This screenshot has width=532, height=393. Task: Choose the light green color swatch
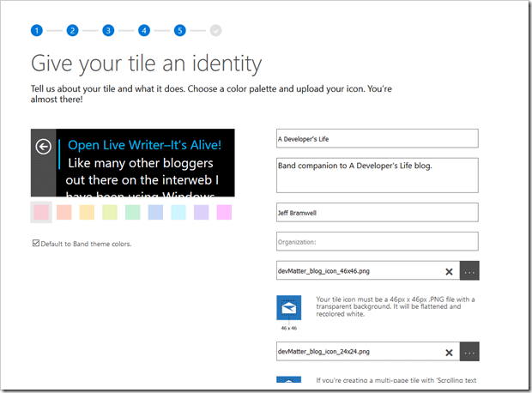132,212
